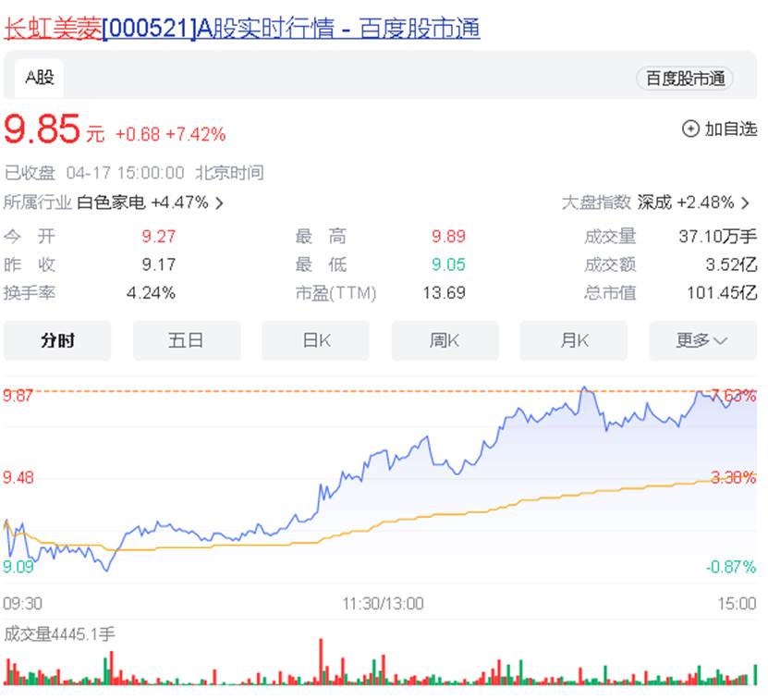768x700 pixels.
Task: Click the plus icon for 加自选
Action: click(690, 129)
